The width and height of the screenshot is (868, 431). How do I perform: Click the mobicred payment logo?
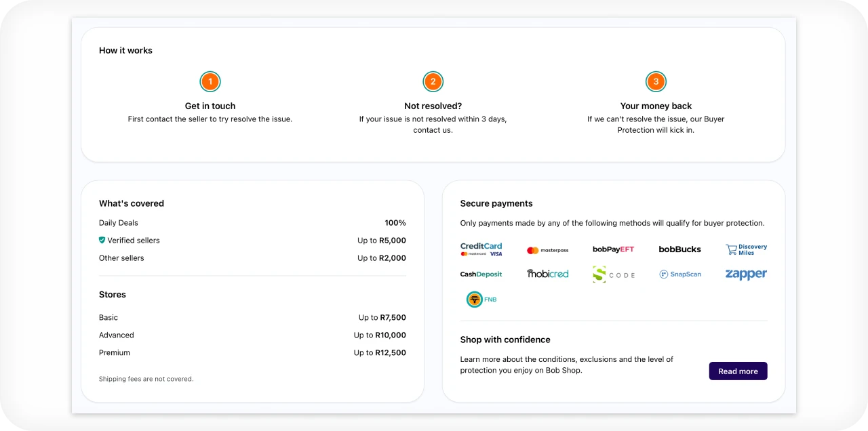pyautogui.click(x=548, y=274)
